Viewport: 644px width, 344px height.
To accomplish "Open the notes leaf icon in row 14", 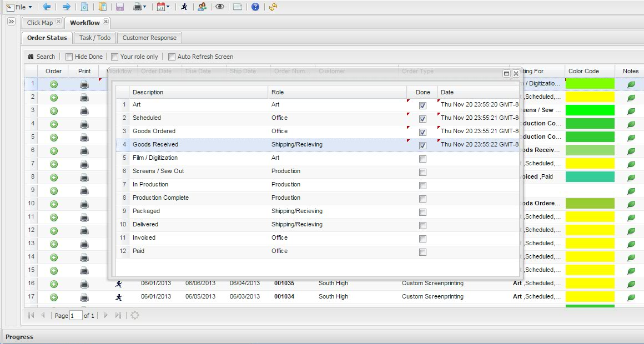I will pos(631,257).
